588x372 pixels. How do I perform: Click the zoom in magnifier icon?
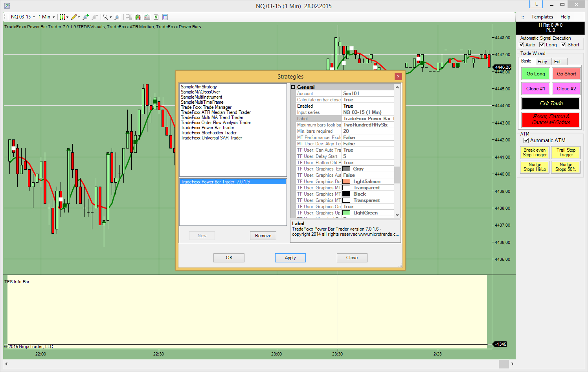coord(86,17)
